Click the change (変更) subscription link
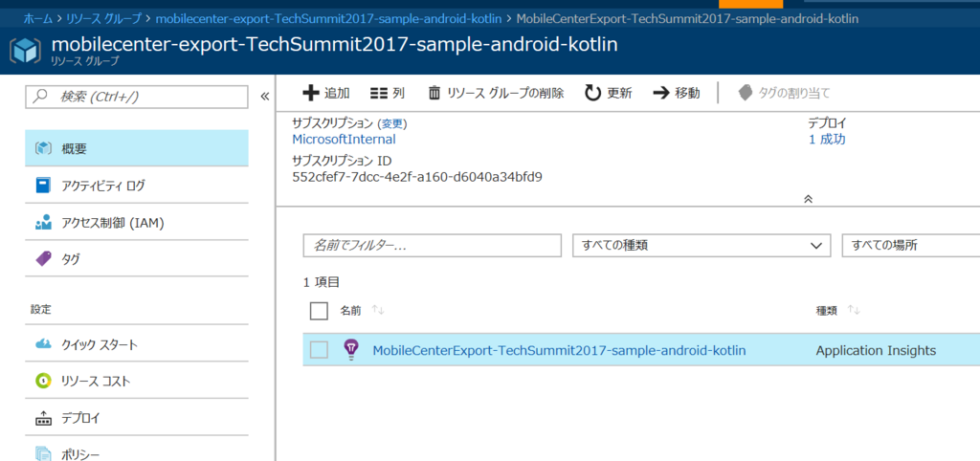 [x=393, y=123]
